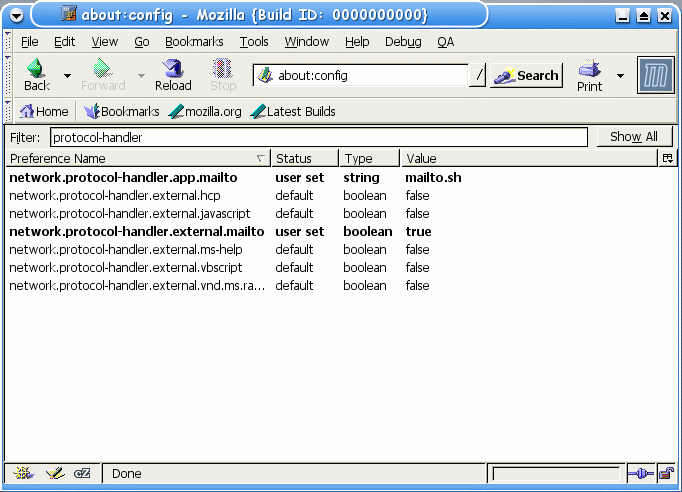Screen dimensions: 682x492
Task: Toggle online/offline plug icon
Action: 641,473
